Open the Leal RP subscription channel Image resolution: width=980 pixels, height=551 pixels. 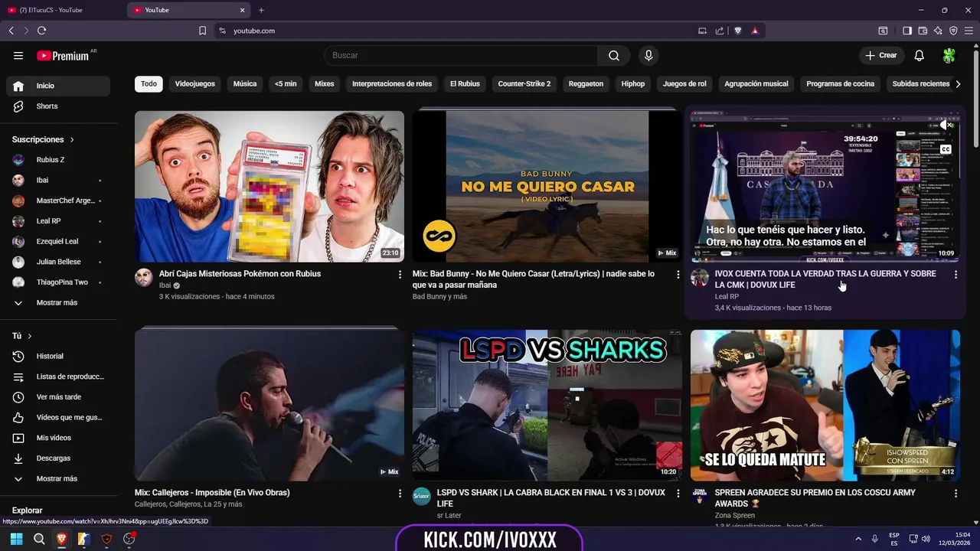coord(60,221)
